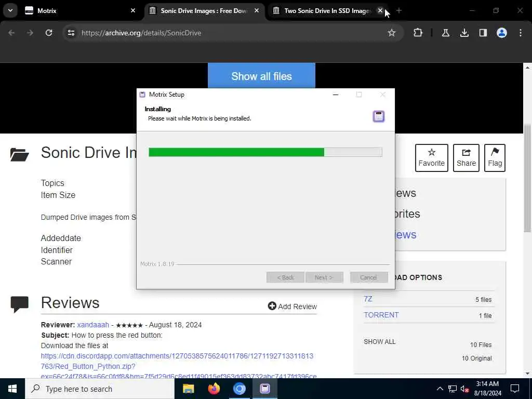Minimize the Motrix Setup window
This screenshot has width=532, height=399.
point(336,95)
